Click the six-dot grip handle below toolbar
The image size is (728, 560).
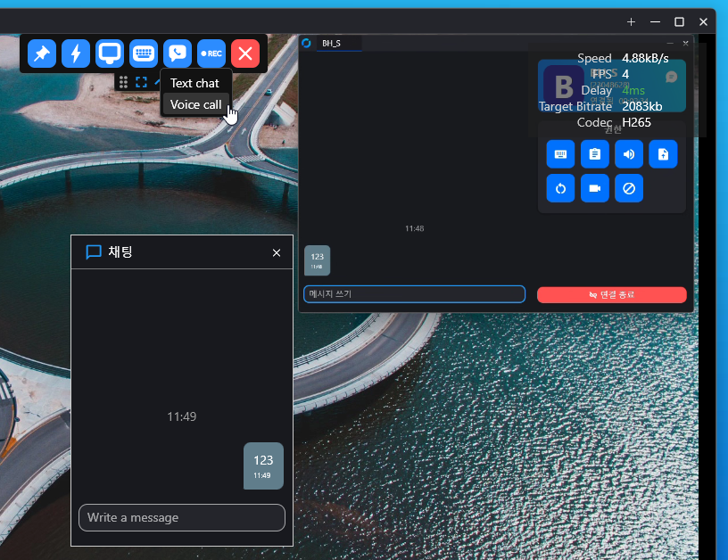123,83
